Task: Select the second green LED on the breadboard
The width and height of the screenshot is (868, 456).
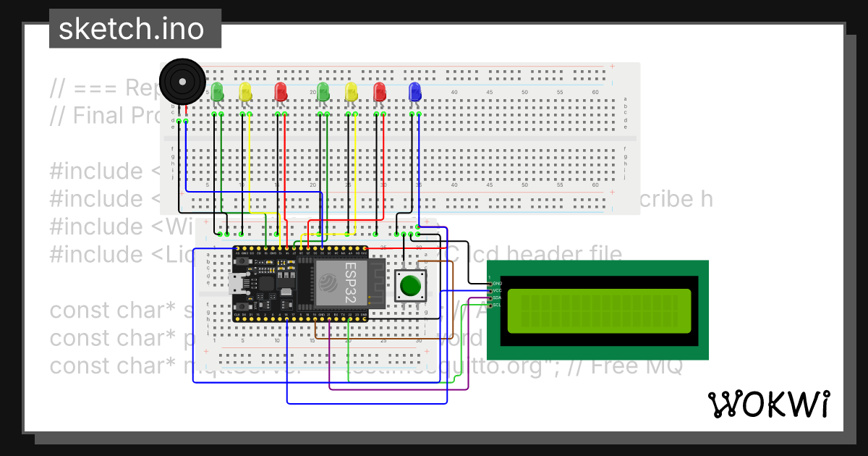Action: tap(323, 92)
